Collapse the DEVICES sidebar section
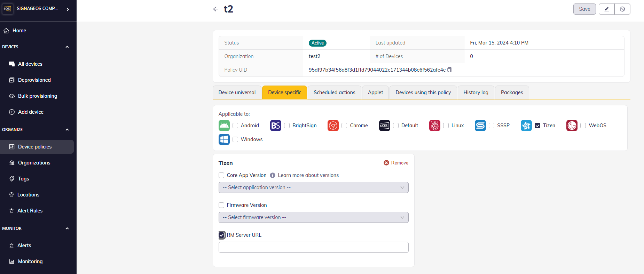 (67, 47)
